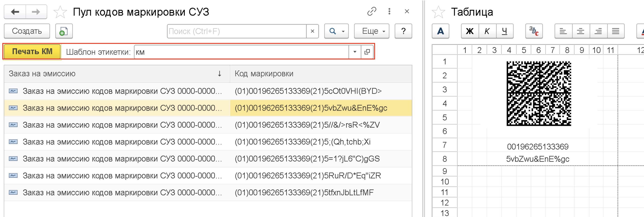Open the font settings A button in Таблица
Viewport: 644px width, 217px height.
point(441,31)
